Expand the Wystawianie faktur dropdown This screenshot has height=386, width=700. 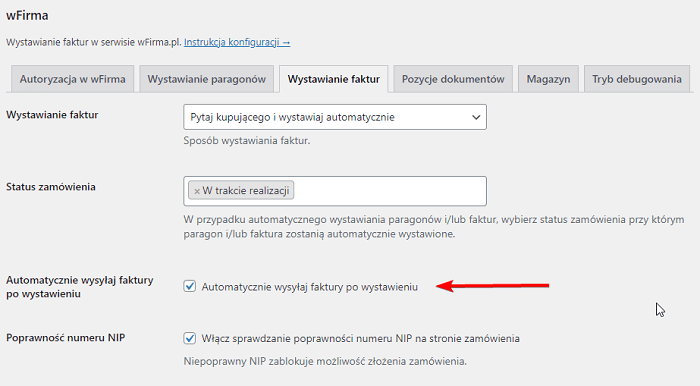point(335,117)
